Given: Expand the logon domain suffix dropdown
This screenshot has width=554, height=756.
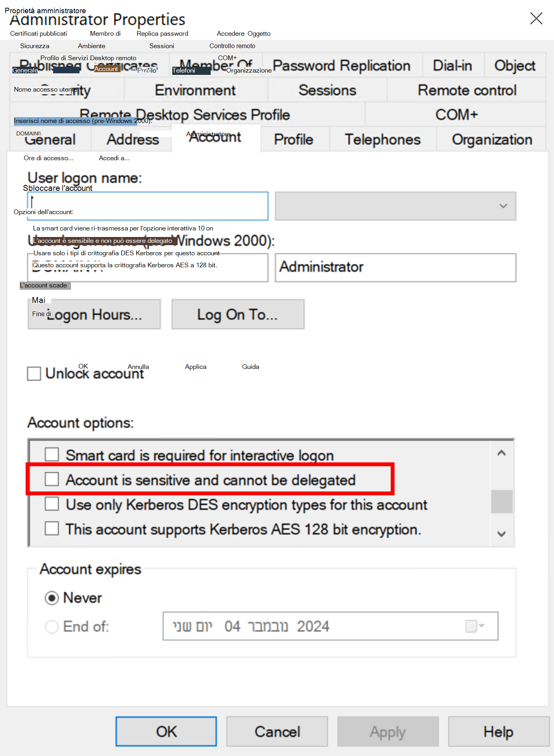Looking at the screenshot, I should pyautogui.click(x=395, y=206).
